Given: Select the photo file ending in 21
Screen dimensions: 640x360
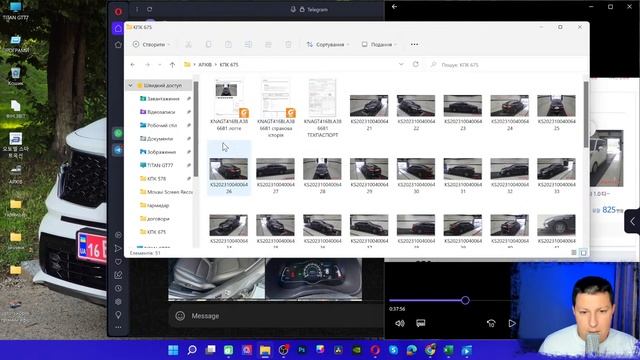Looking at the screenshot, I should pyautogui.click(x=369, y=112).
